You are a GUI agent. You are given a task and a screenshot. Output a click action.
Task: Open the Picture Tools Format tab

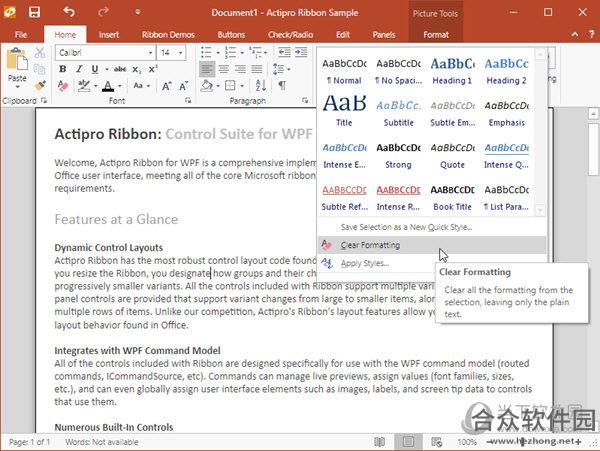coord(436,34)
